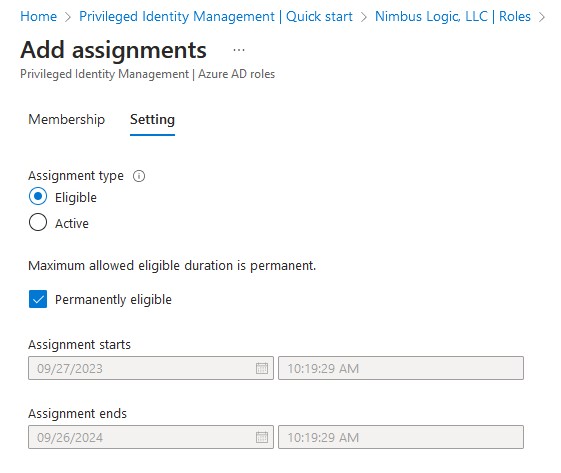Screen dimensions: 561x473
Task: Open Privileged Identity Management Quick start link
Action: (x=216, y=16)
